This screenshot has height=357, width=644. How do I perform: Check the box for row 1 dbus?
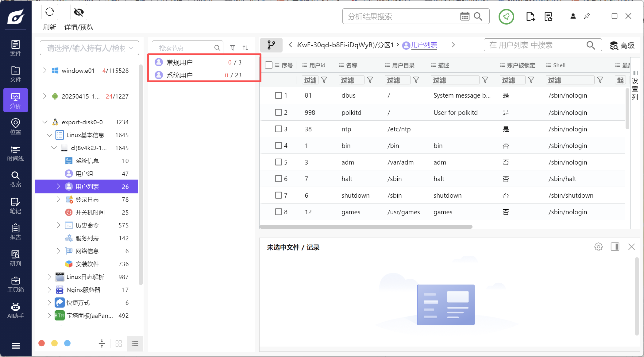(x=278, y=95)
